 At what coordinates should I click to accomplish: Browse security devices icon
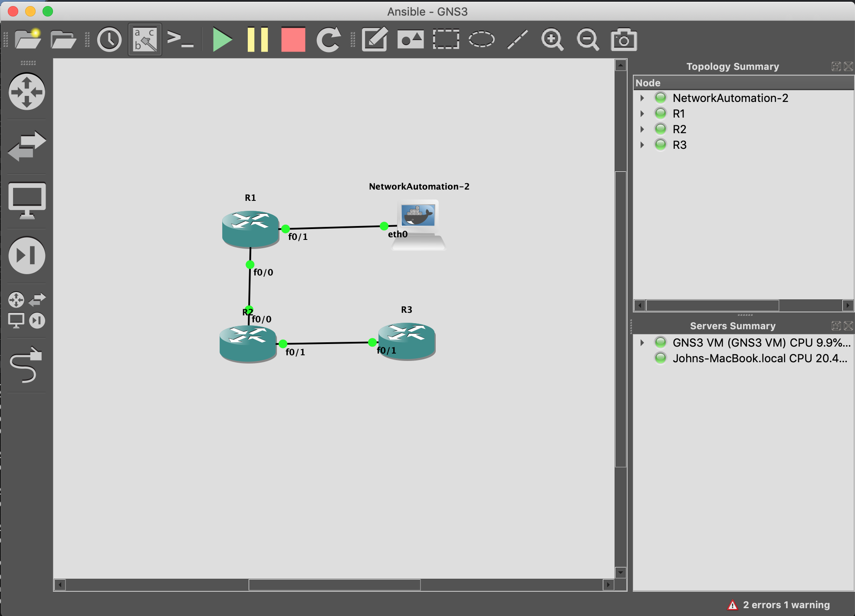(27, 256)
